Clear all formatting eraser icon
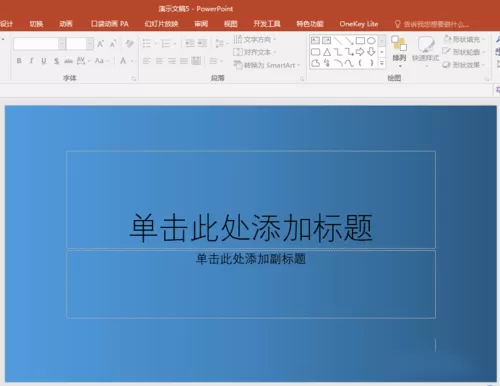Viewport: 500px width, 386px height. 130,44
